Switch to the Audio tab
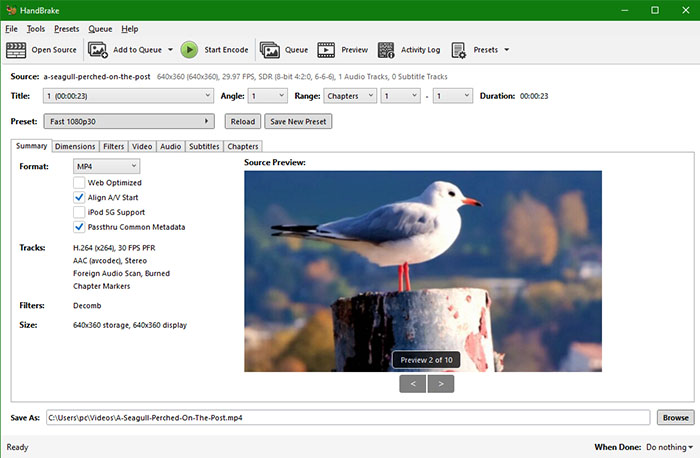The width and height of the screenshot is (700, 458). tap(171, 146)
